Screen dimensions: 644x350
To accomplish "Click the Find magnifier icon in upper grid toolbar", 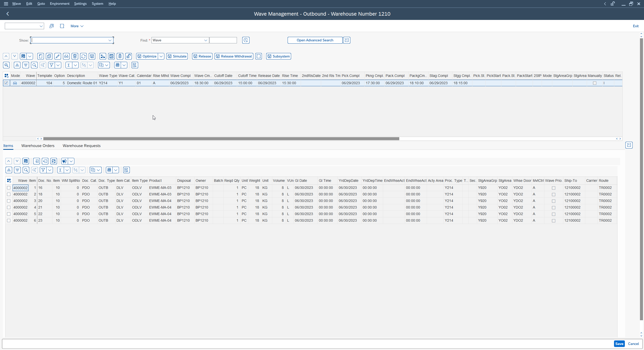I will pos(34,65).
